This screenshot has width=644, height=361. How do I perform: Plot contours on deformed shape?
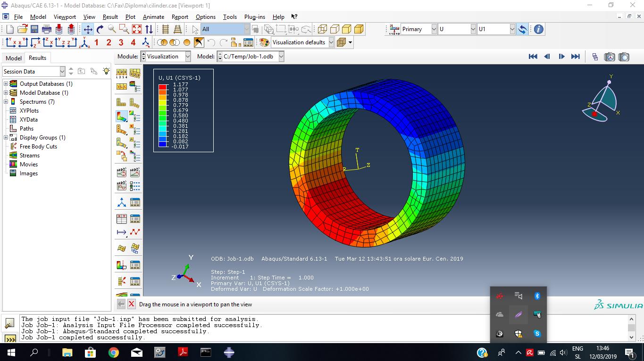tap(121, 115)
